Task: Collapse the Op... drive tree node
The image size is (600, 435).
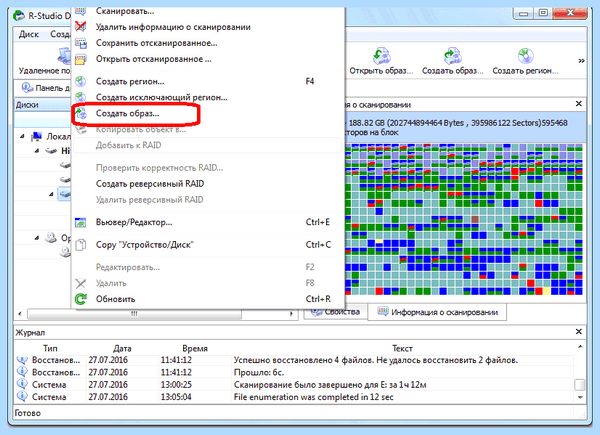Action: (x=37, y=238)
